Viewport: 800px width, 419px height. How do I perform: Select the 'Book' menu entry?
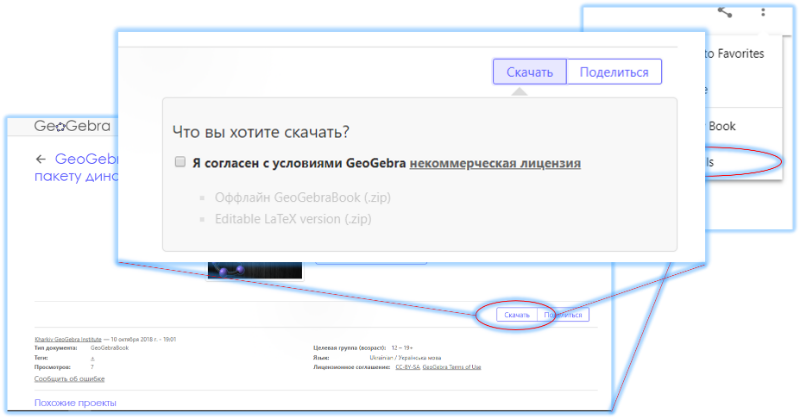click(722, 126)
